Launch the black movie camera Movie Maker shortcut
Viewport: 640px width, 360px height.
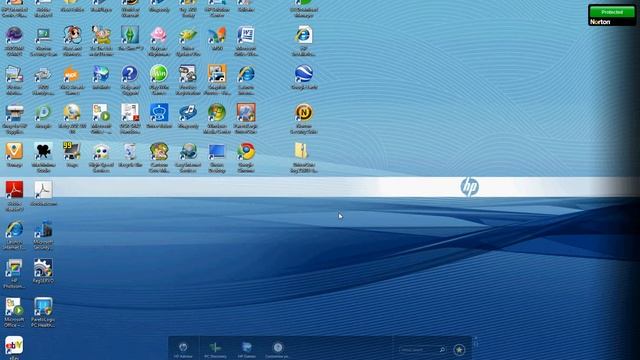pos(43,152)
